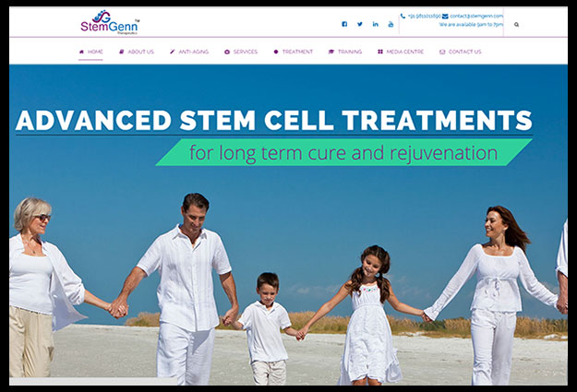The width and height of the screenshot is (577, 392).
Task: Click the phone icon in header
Action: pyautogui.click(x=403, y=16)
